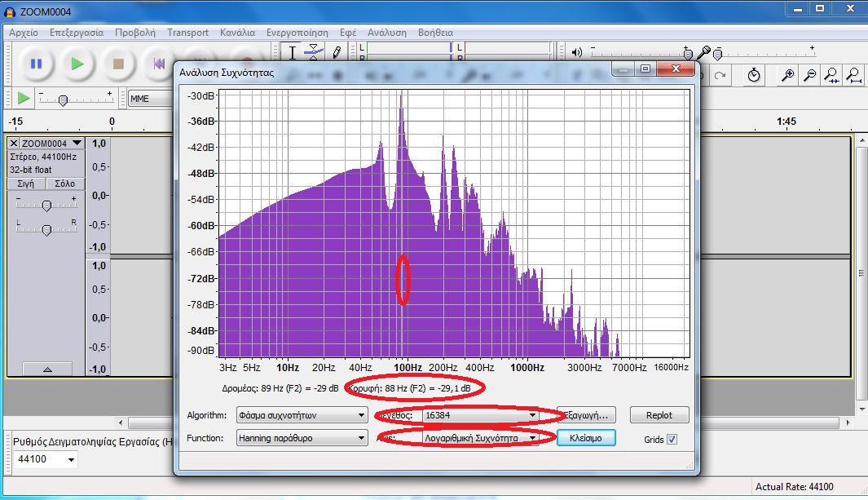Toggle the Sync-Lock clock icon

(754, 75)
